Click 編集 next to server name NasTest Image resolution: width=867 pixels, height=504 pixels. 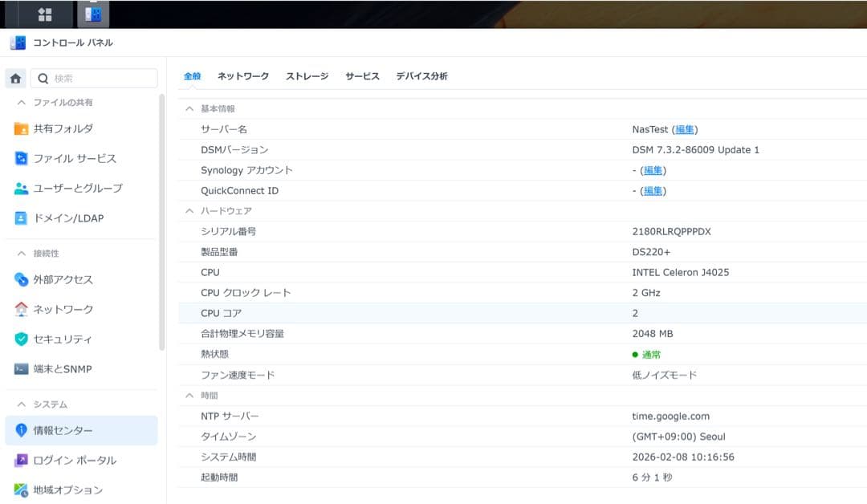pos(686,128)
